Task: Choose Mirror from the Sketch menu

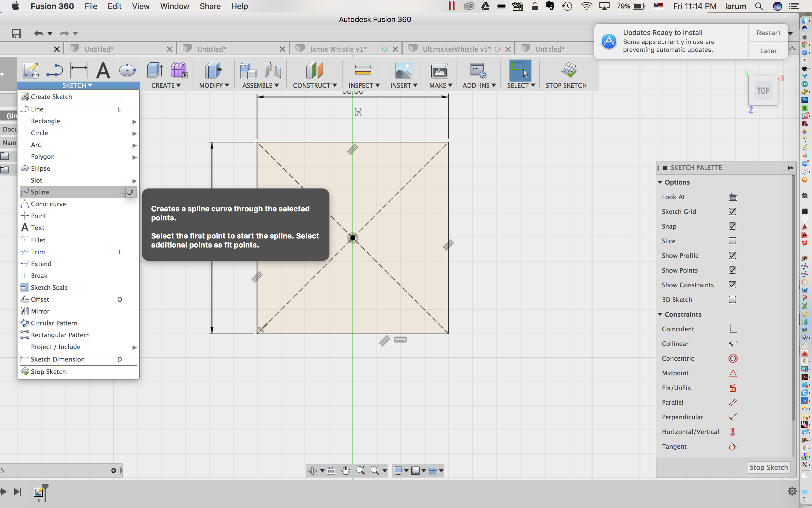Action: tap(78, 312)
